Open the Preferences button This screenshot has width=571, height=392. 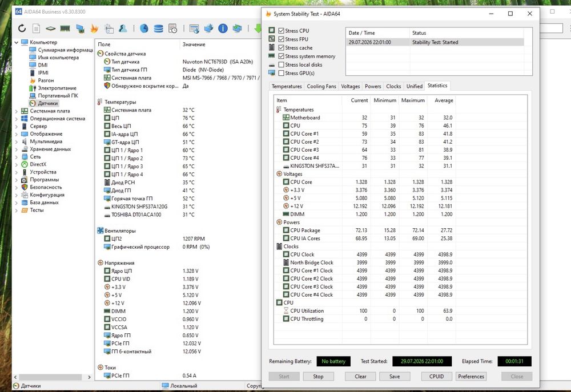(x=471, y=377)
